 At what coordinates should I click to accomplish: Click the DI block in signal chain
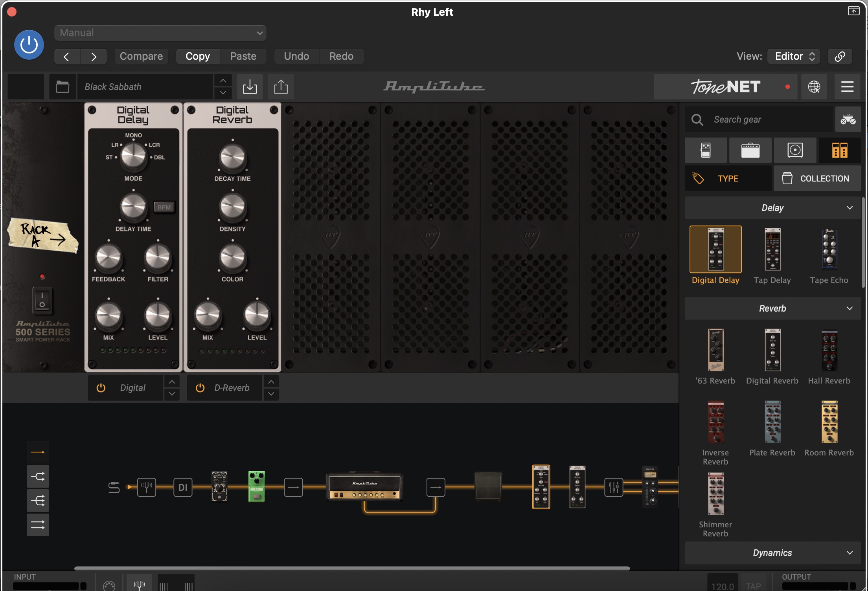point(183,487)
